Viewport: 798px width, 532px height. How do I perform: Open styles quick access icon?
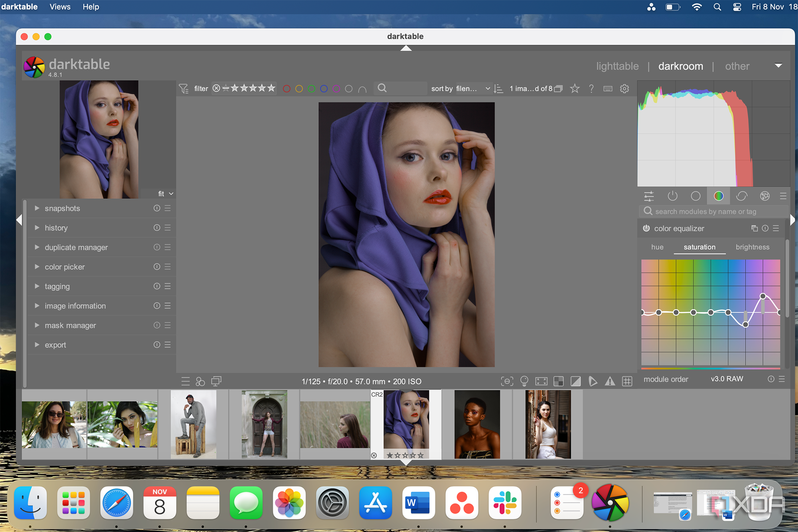[x=200, y=381]
